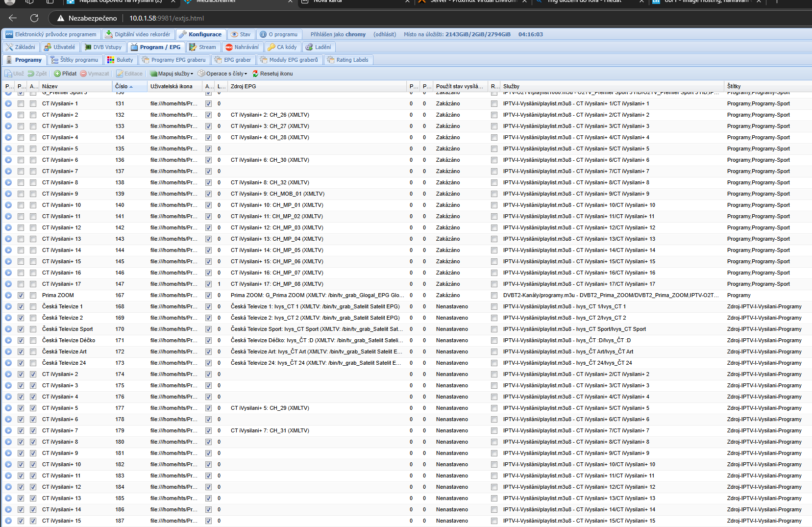The height and width of the screenshot is (527, 812).
Task: Open the Nahrávání configuration section
Action: pos(242,47)
